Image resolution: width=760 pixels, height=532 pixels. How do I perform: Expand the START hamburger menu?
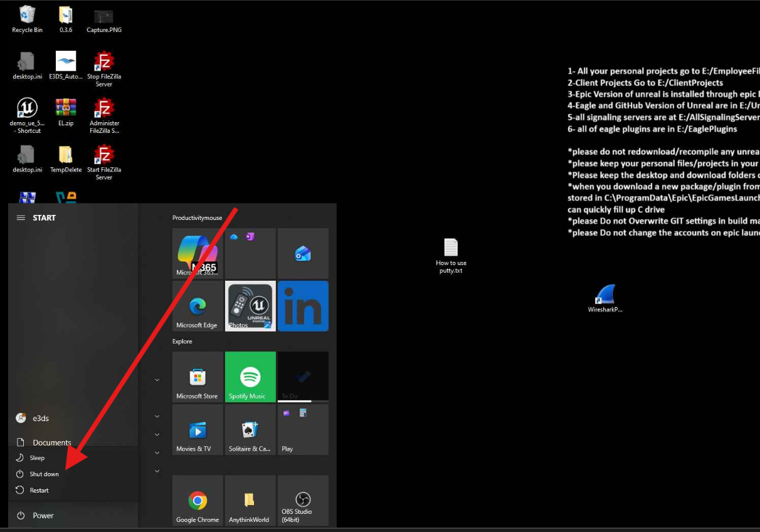(x=21, y=217)
